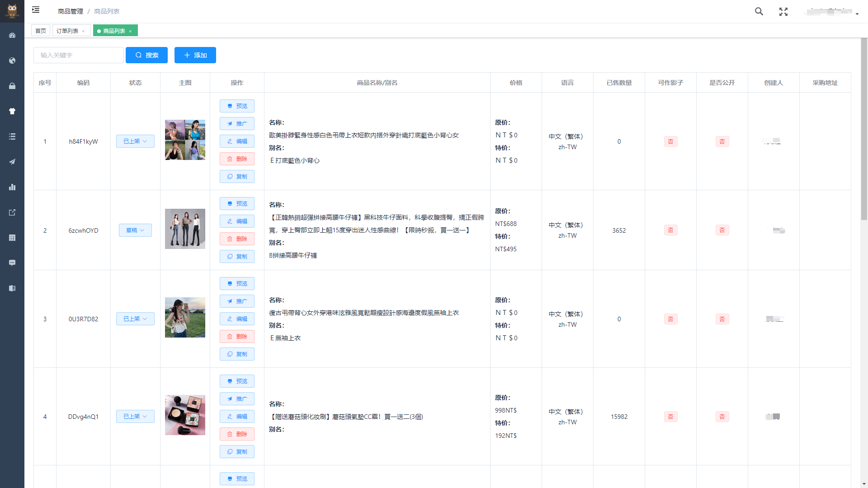
Task: Expand the user account dropdown arrow
Action: click(x=857, y=14)
